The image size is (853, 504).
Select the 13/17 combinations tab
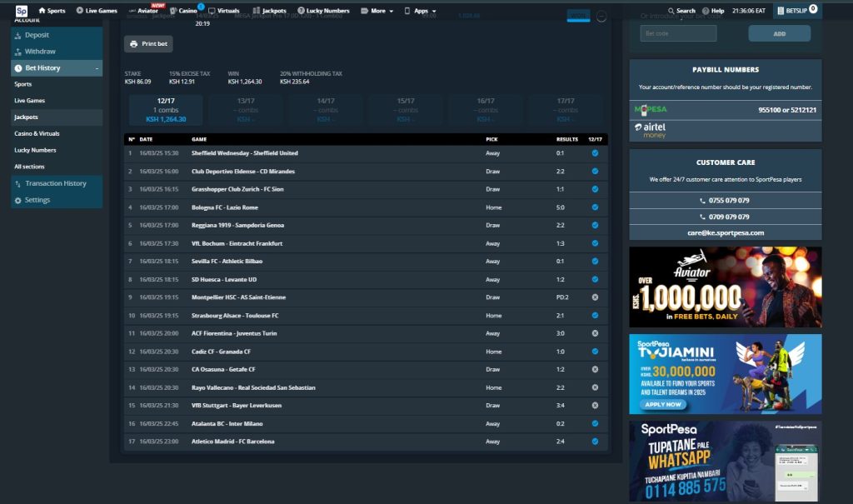246,109
